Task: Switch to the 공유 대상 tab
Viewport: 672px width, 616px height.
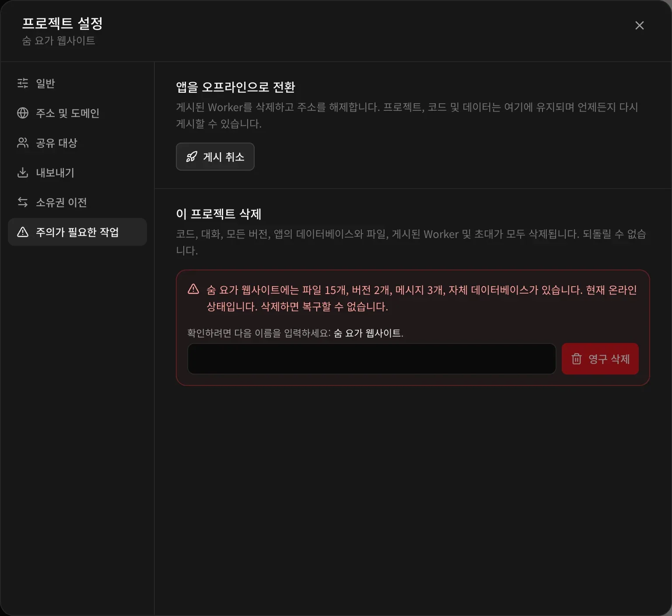Action: click(x=77, y=143)
